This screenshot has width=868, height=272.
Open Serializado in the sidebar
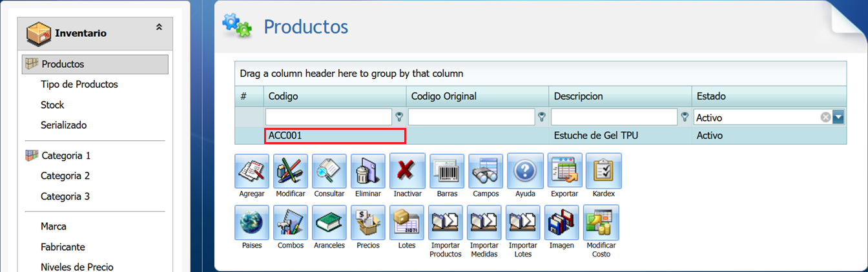pyautogui.click(x=63, y=125)
